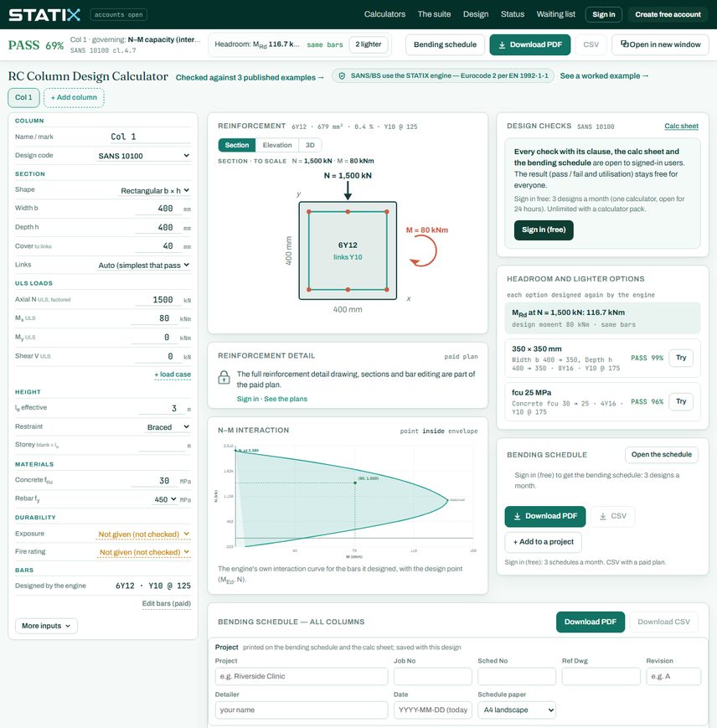Switch to the Elevation view tab

(277, 145)
